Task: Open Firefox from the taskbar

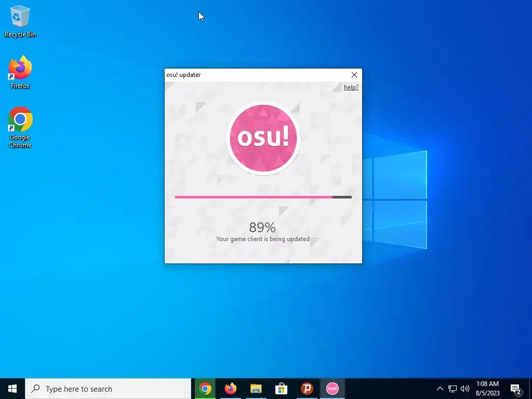Action: pos(230,389)
